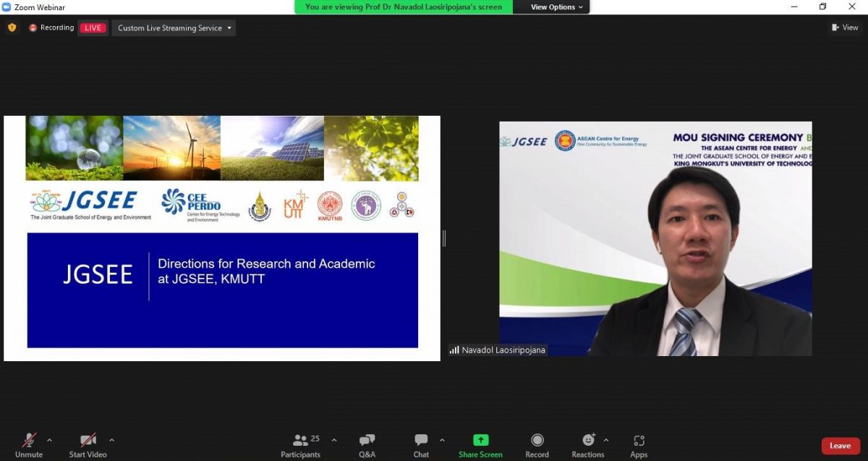Expand chat options arrow beside Chat
The image size is (868, 461).
click(442, 439)
